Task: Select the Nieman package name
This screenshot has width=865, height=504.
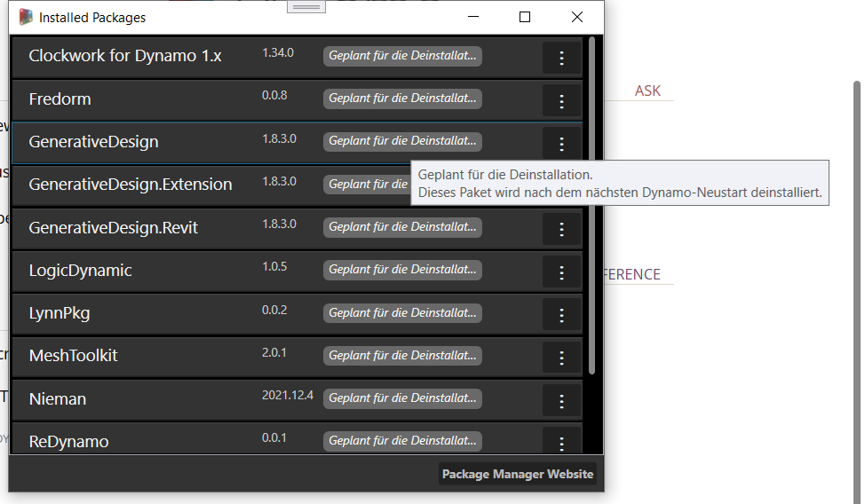Action: tap(58, 399)
